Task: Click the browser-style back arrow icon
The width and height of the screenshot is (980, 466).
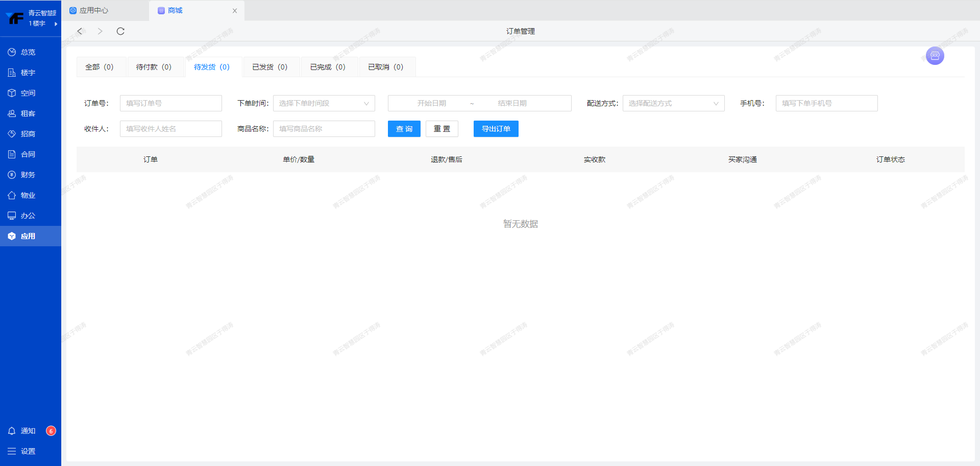Action: (80, 31)
